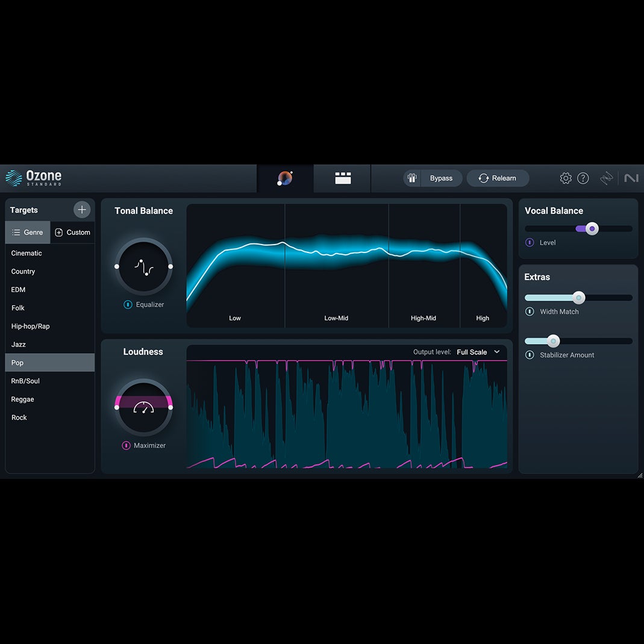Adjust the Width Match slider
Viewport: 644px width, 644px height.
click(x=578, y=298)
